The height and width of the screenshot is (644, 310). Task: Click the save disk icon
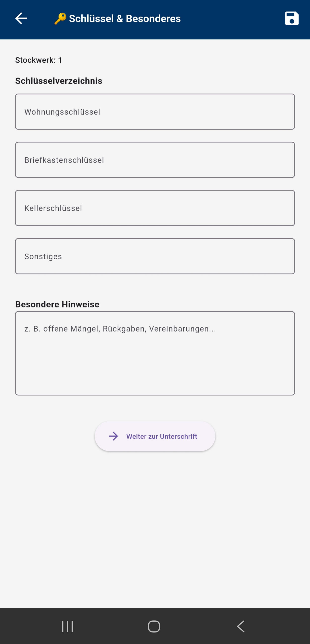tap(292, 18)
